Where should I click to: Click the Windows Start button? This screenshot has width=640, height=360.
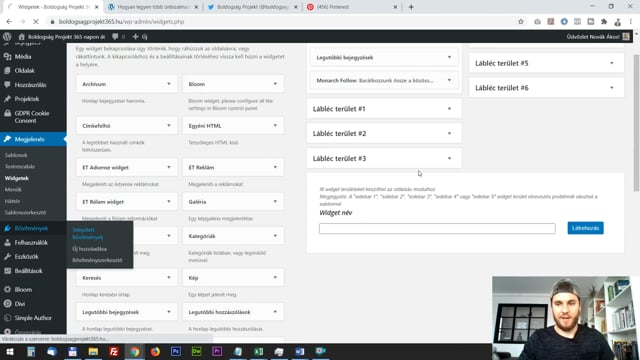(x=10, y=351)
